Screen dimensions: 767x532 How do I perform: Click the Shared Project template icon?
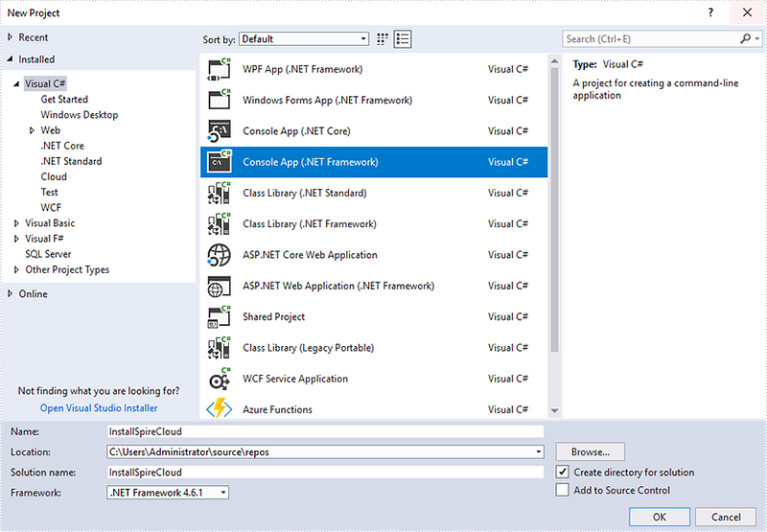220,317
